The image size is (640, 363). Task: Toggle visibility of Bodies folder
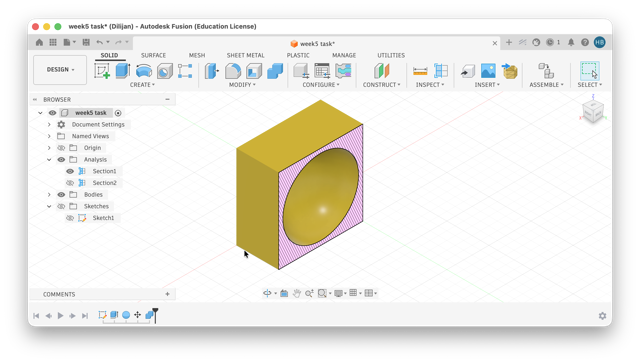(61, 195)
